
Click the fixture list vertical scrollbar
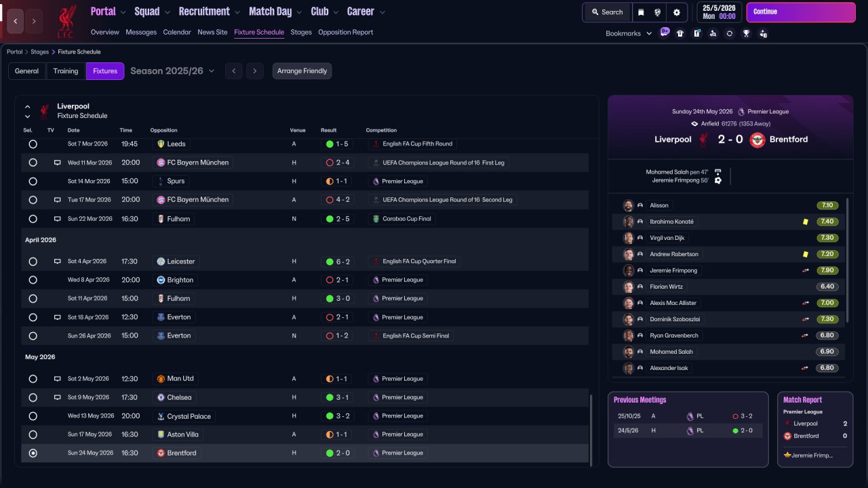click(591, 430)
